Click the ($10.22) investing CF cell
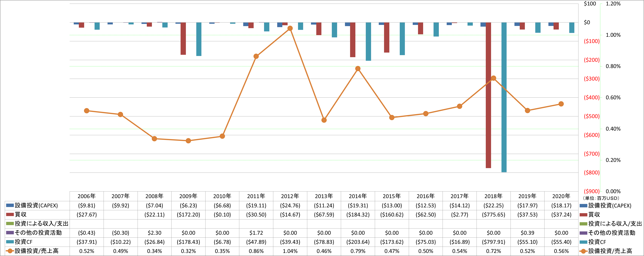644x256 pixels. point(121,242)
